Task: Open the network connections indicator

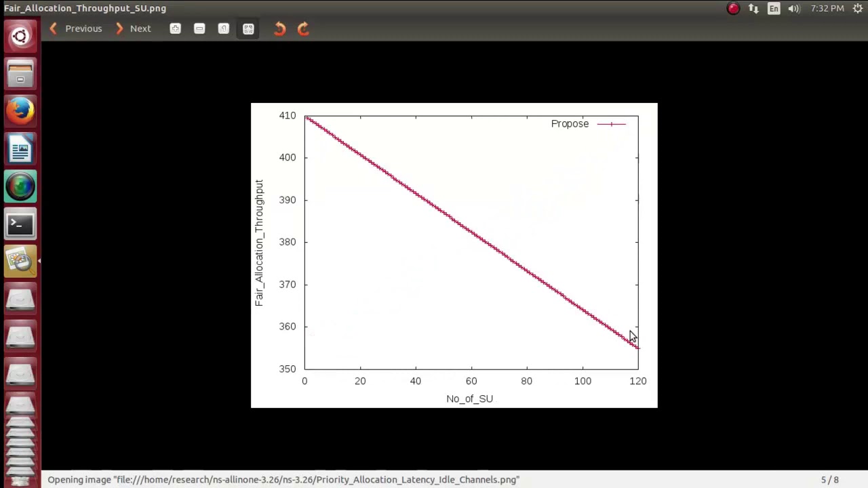Action: coord(753,8)
